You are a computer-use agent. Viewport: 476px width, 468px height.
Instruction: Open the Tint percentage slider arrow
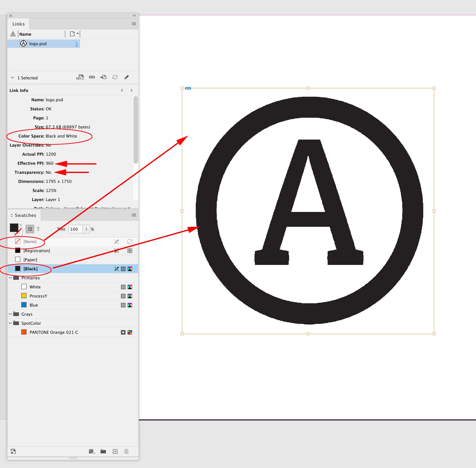click(86, 229)
